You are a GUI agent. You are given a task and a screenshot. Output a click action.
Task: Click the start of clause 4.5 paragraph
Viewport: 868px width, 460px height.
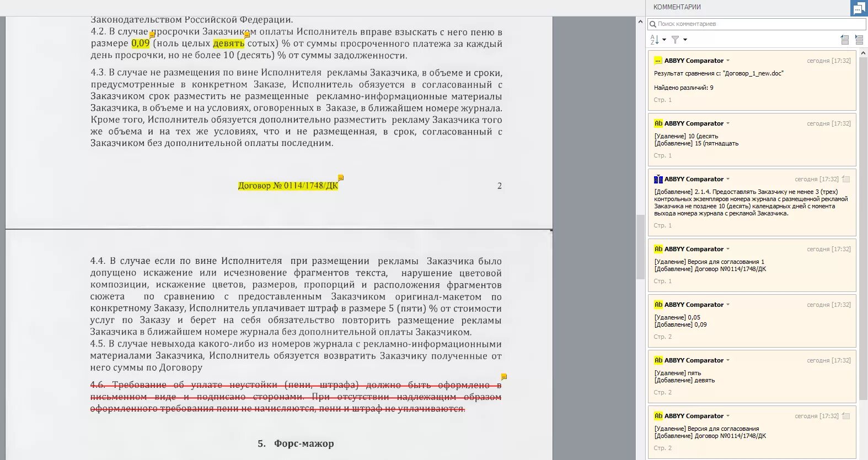[x=98, y=344]
